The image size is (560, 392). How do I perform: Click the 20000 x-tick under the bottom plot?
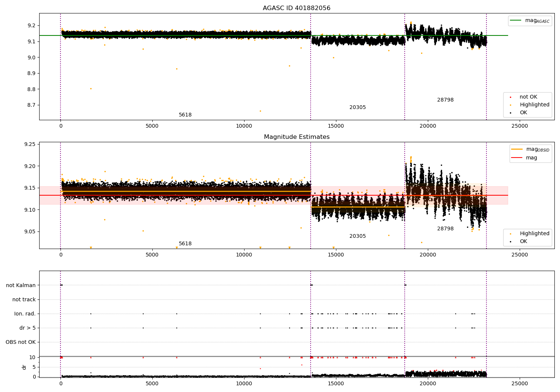428,383
